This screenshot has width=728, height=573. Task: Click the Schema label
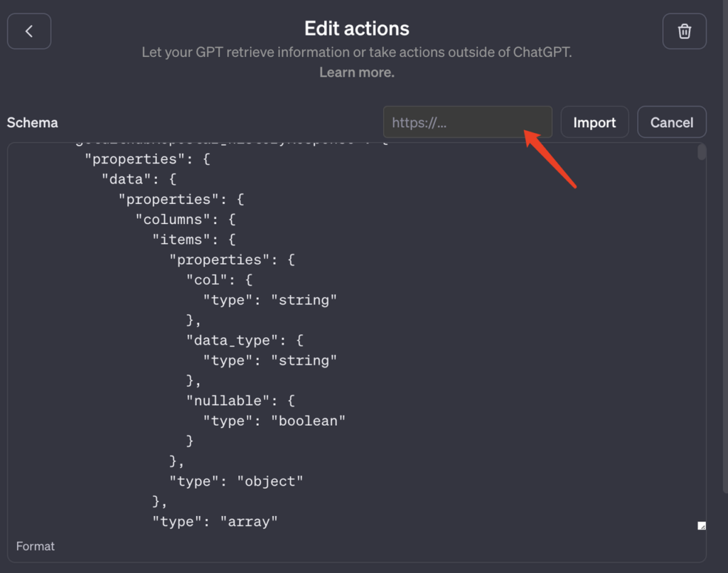[x=32, y=122]
